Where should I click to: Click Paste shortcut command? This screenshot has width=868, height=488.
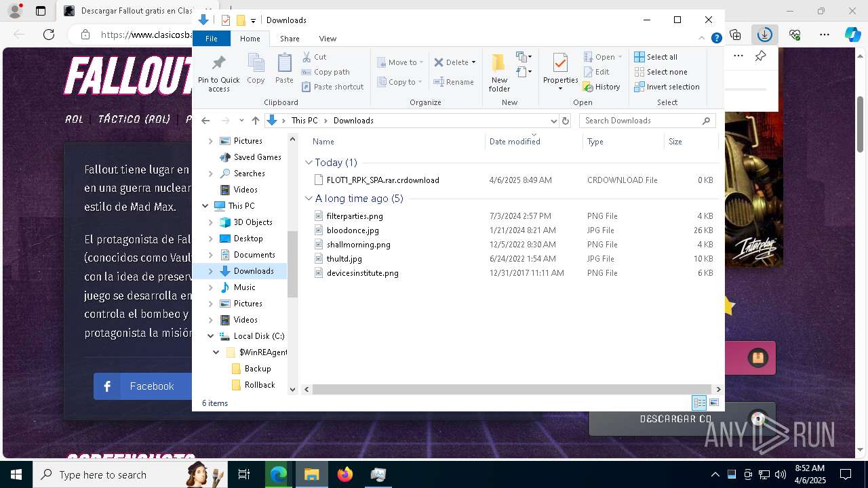332,87
